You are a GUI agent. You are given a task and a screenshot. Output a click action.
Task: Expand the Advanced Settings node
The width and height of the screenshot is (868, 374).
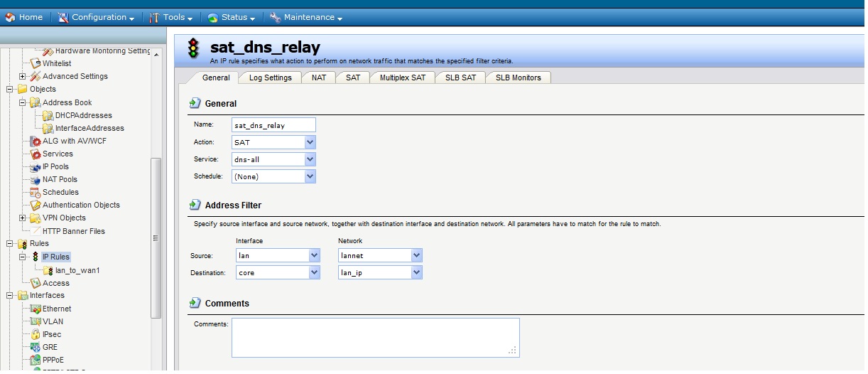coord(23,76)
